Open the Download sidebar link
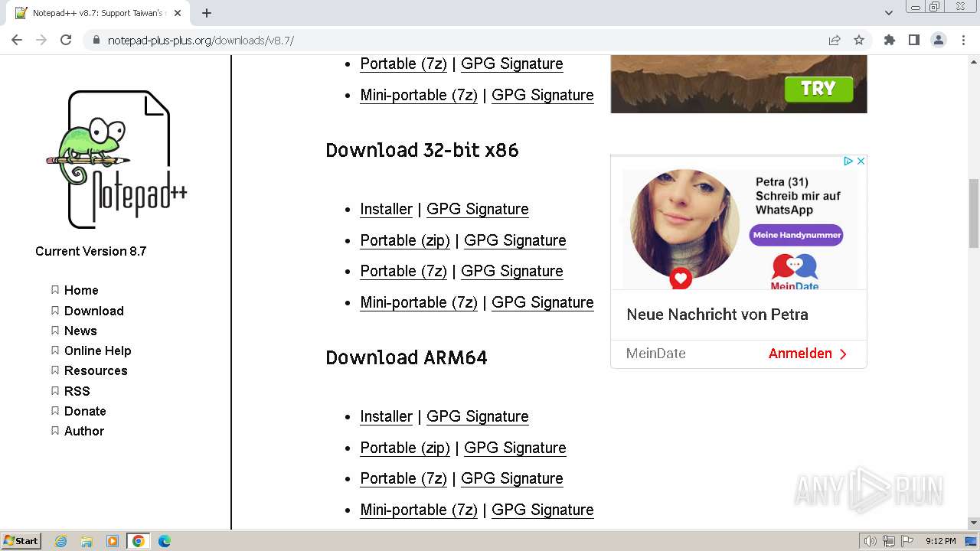 94,311
